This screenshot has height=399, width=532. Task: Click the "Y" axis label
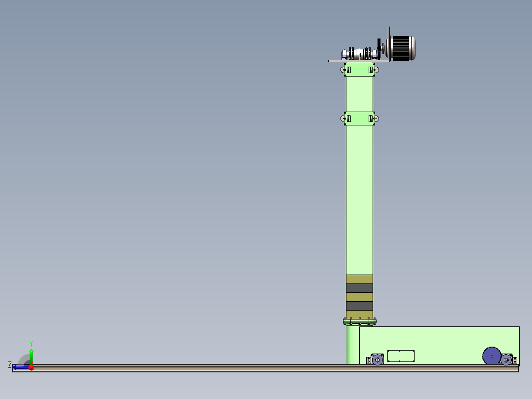tap(31, 344)
